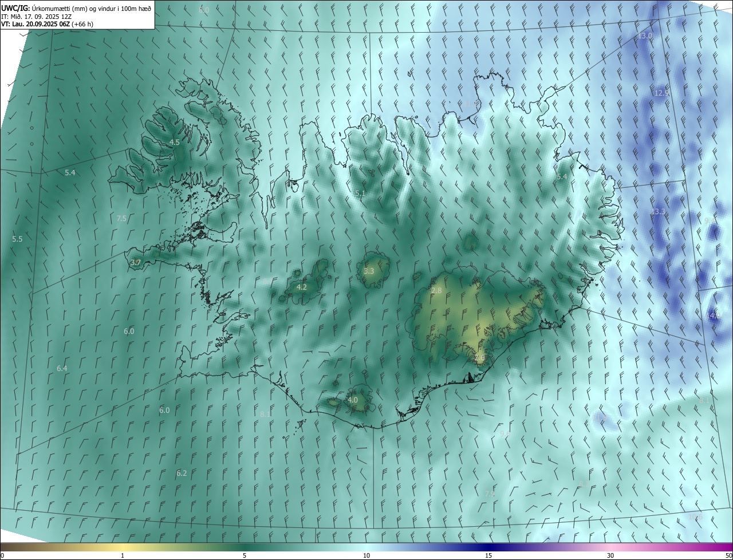Viewport: 733px width, 560px height.
Task: Click the colorbar tick labeled 30
Action: pyautogui.click(x=610, y=555)
